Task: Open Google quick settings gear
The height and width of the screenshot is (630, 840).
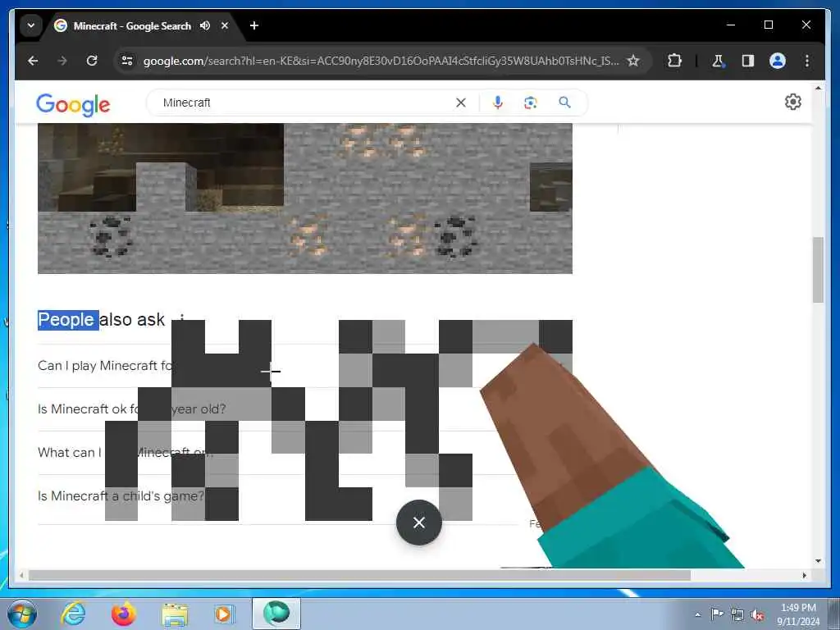Action: coord(793,102)
